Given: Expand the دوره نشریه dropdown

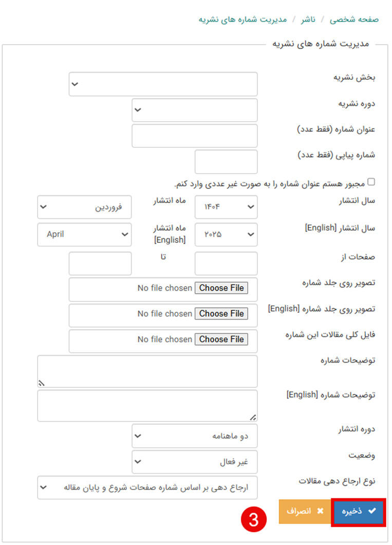Looking at the screenshot, I should point(194,110).
